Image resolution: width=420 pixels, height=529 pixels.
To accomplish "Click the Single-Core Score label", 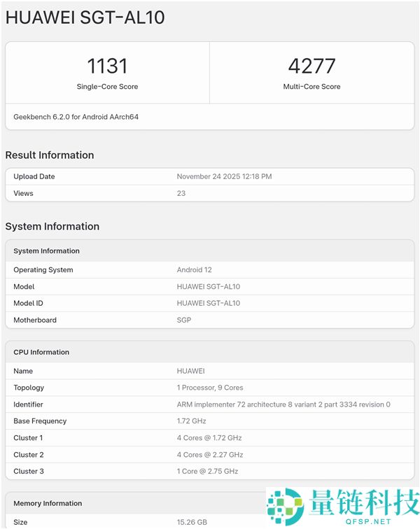I will coord(107,87).
